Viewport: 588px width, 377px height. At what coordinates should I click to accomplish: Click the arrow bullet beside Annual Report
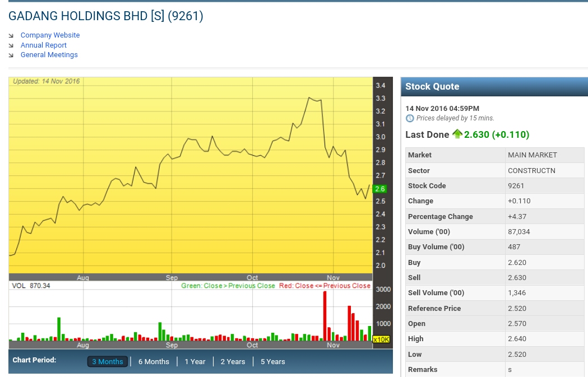click(11, 45)
